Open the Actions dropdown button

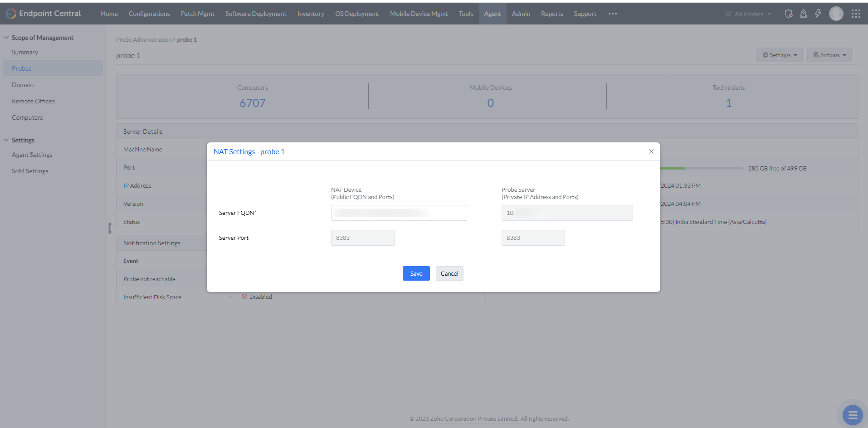pyautogui.click(x=829, y=55)
